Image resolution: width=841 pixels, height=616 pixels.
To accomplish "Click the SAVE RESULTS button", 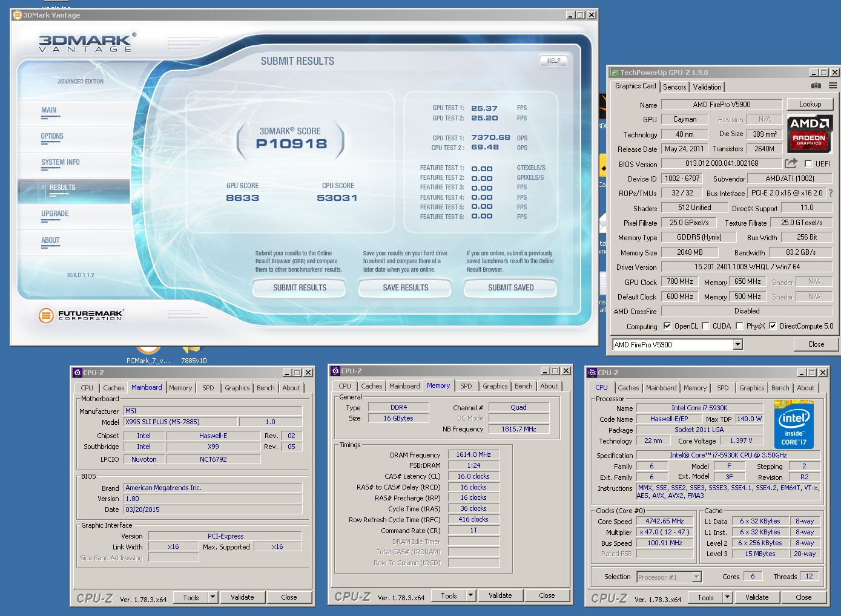I will pyautogui.click(x=405, y=288).
